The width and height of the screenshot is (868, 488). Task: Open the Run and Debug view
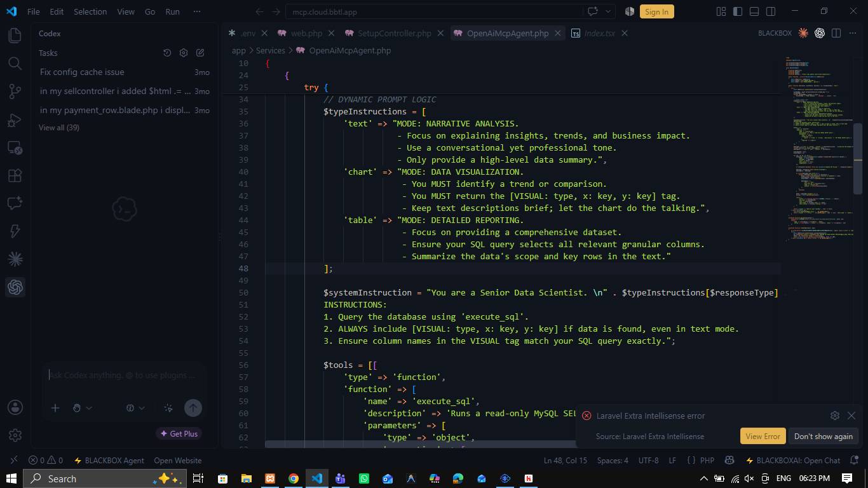[15, 120]
